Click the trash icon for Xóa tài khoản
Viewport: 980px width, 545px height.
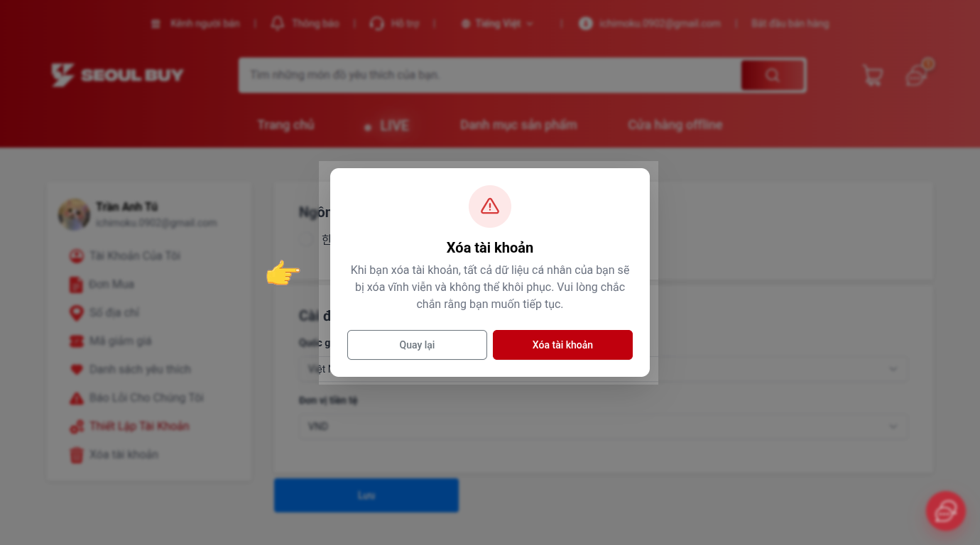coord(76,455)
